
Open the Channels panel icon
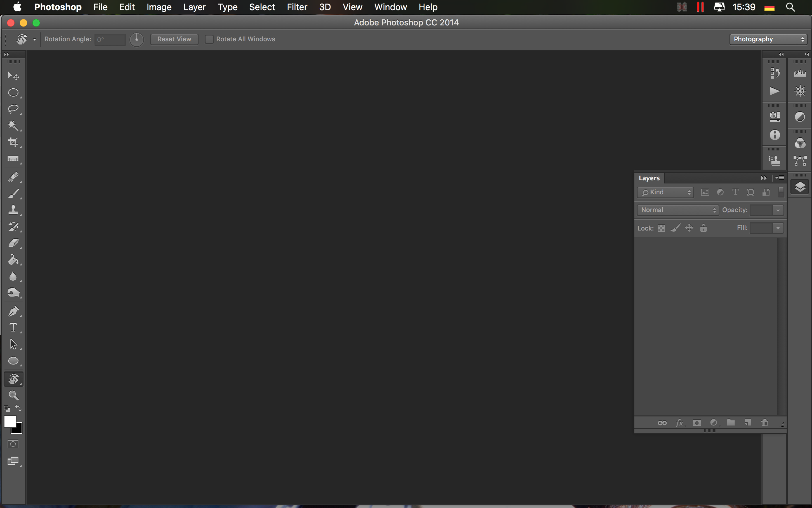[x=800, y=143]
